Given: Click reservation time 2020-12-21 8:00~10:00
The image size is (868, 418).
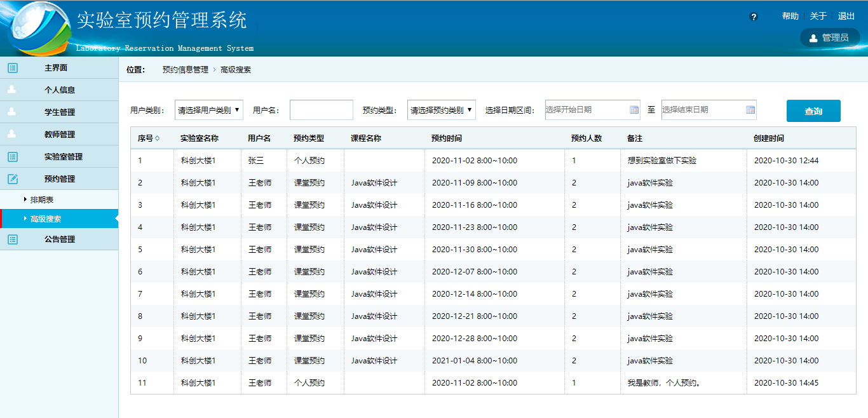Looking at the screenshot, I should click(475, 316).
